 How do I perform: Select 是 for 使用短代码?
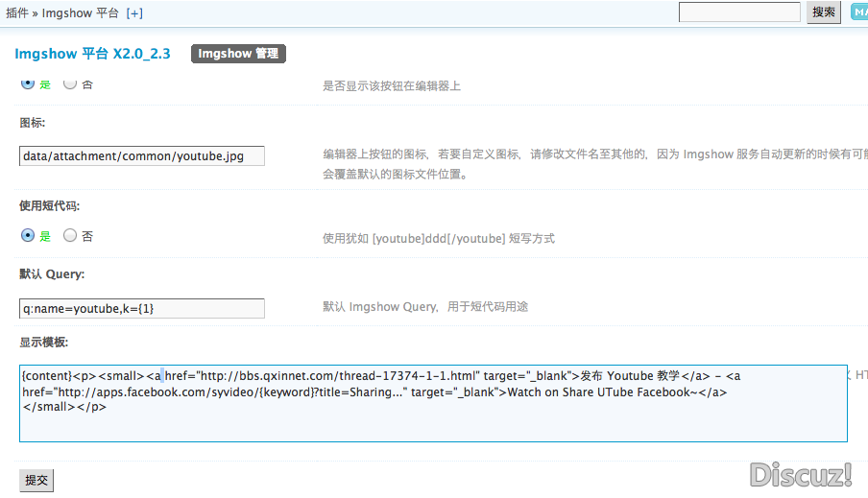click(x=28, y=236)
